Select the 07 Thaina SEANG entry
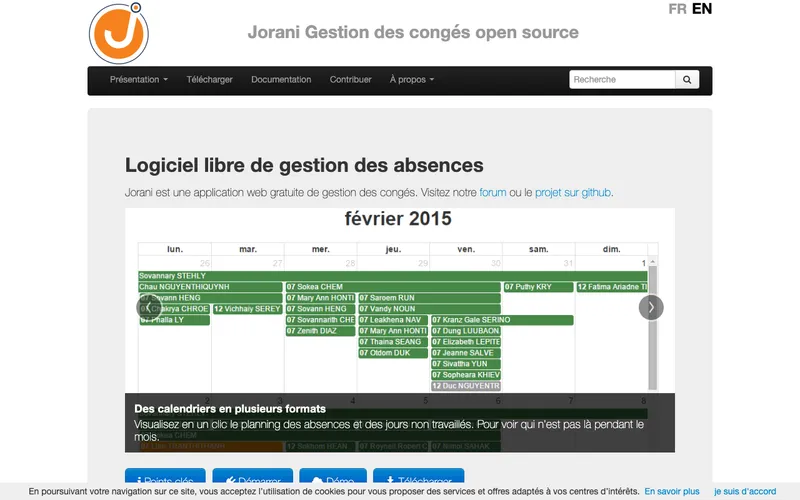This screenshot has width=800, height=500. coord(393,342)
